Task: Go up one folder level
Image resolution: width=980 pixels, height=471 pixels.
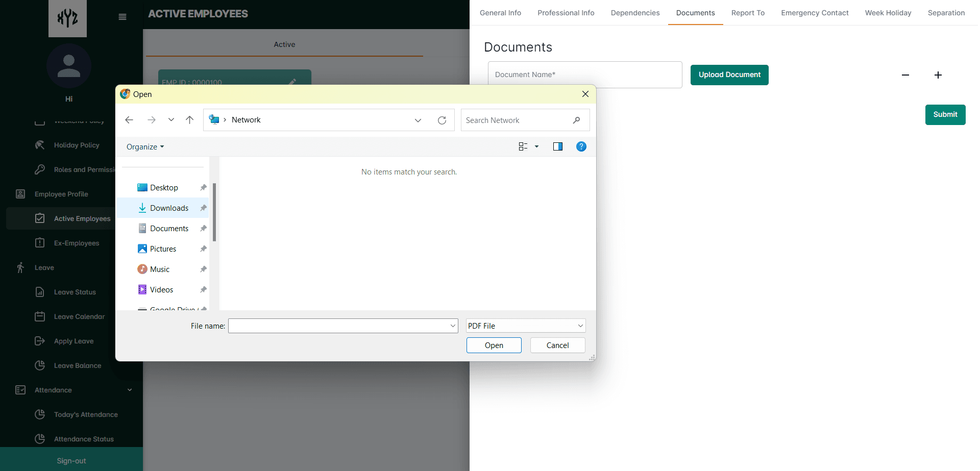Action: tap(189, 120)
